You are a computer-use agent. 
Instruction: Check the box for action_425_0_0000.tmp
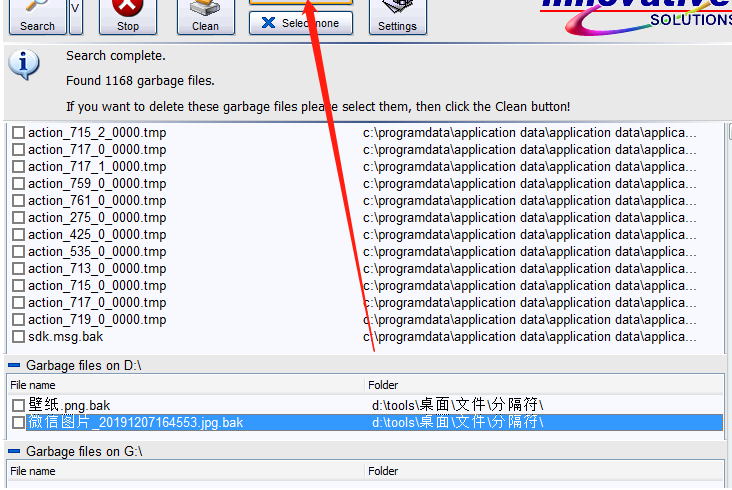click(x=18, y=235)
